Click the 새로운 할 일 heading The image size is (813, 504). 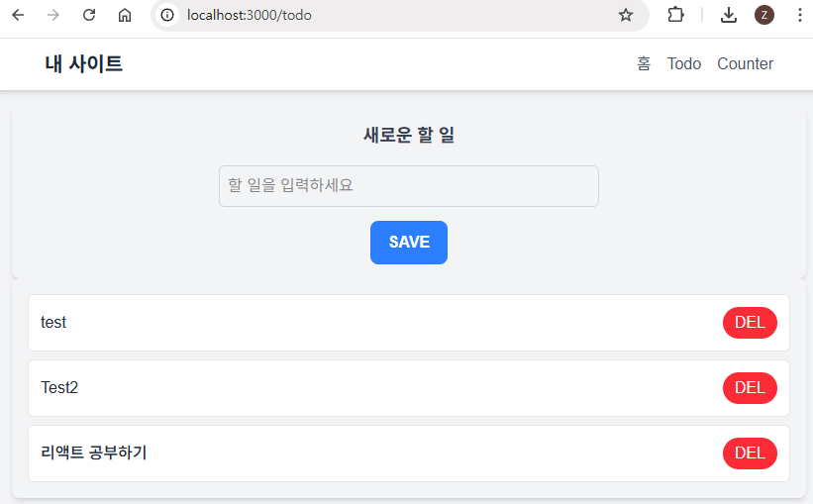coord(409,135)
